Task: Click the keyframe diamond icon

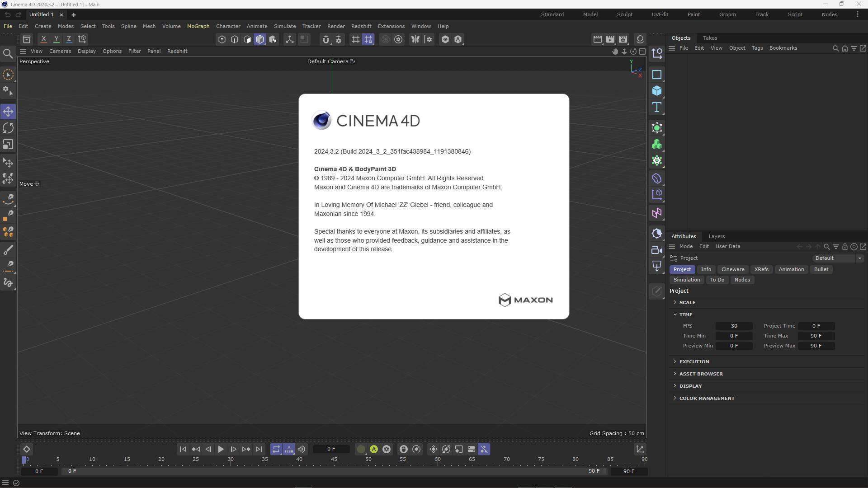Action: (26, 449)
